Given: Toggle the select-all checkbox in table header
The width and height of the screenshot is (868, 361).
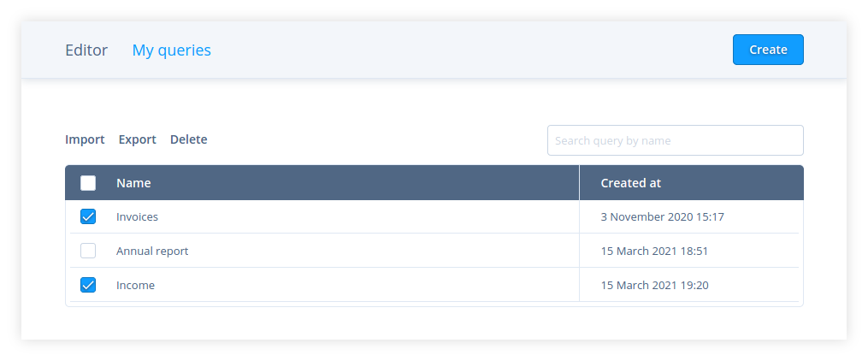Looking at the screenshot, I should pyautogui.click(x=88, y=183).
